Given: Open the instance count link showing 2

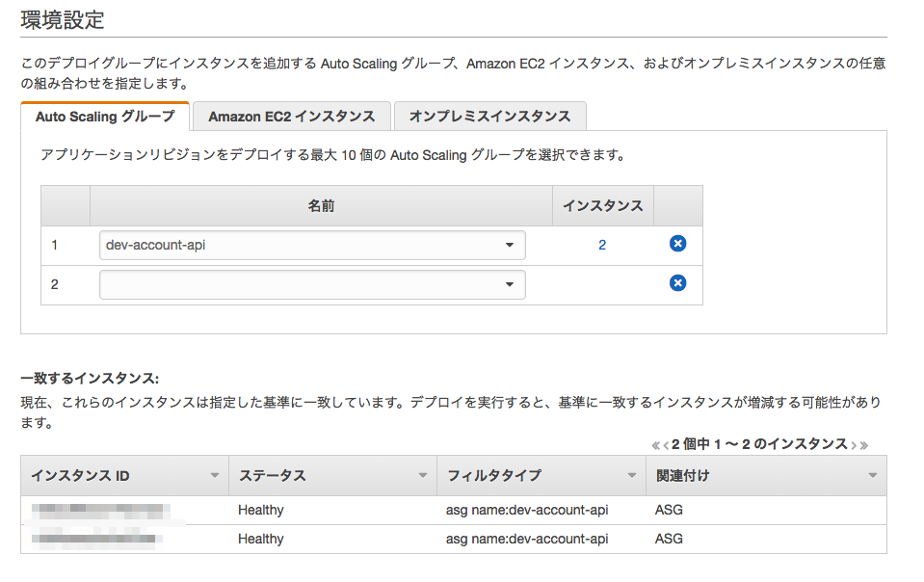Looking at the screenshot, I should tap(601, 244).
